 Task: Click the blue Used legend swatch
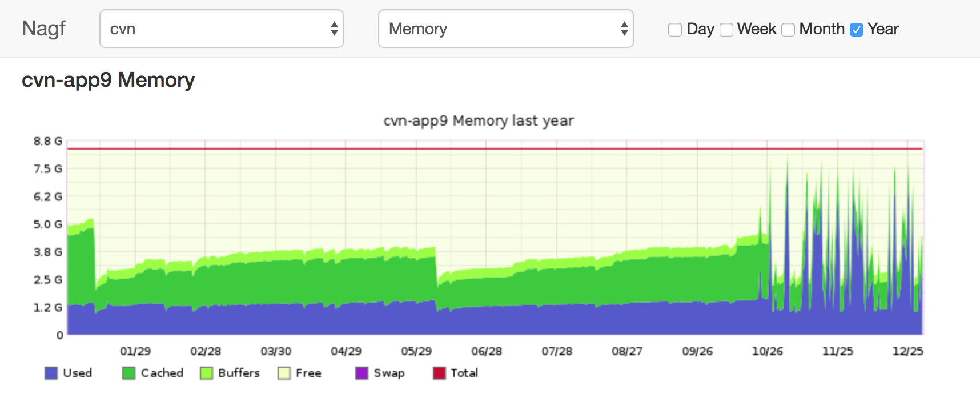coord(50,373)
